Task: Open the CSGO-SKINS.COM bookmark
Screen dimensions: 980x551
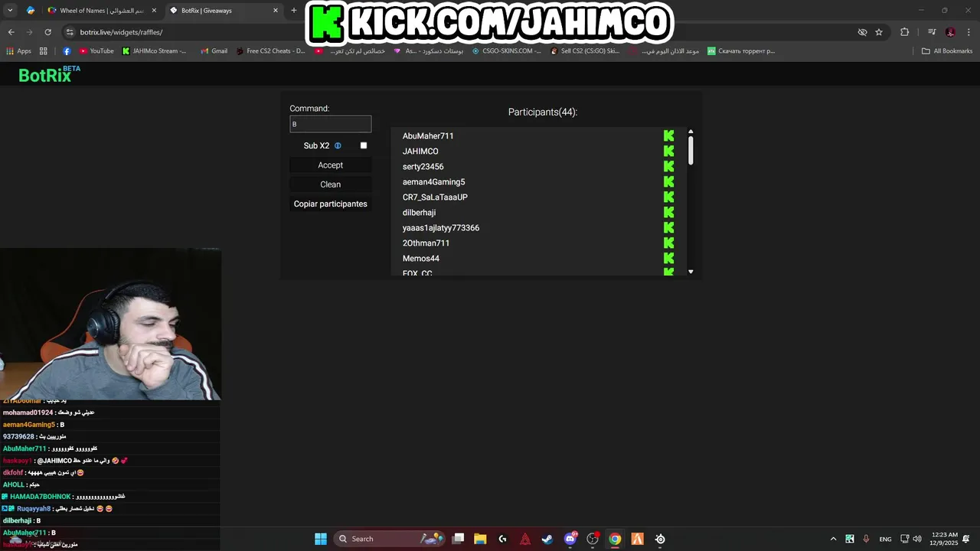Action: pos(507,51)
